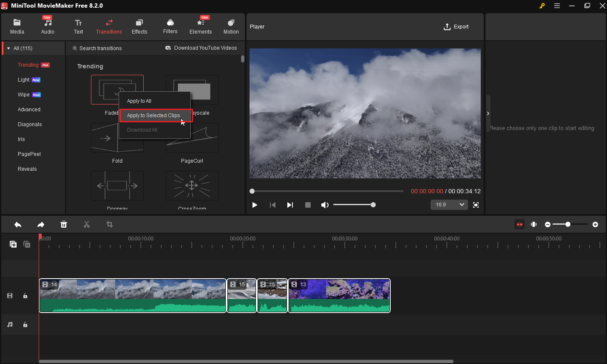Viewport: 607px width, 364px height.
Task: Open the hamburger menu in title bar
Action: coord(557,6)
